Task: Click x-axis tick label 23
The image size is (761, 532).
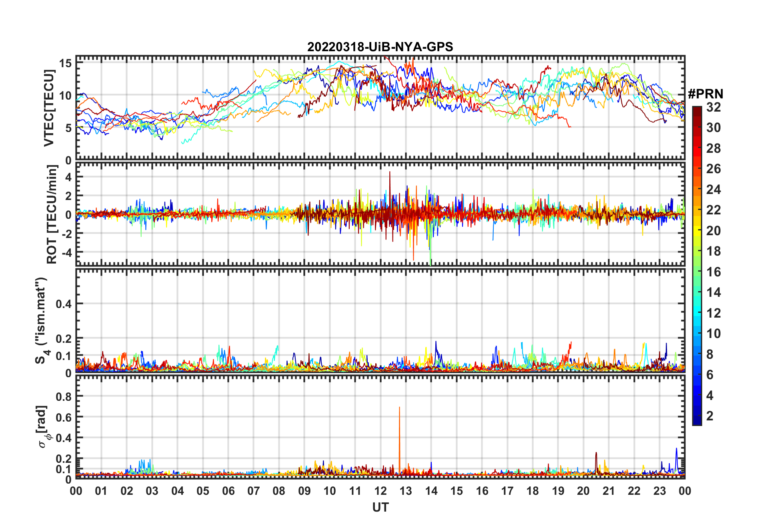Action: [x=660, y=491]
